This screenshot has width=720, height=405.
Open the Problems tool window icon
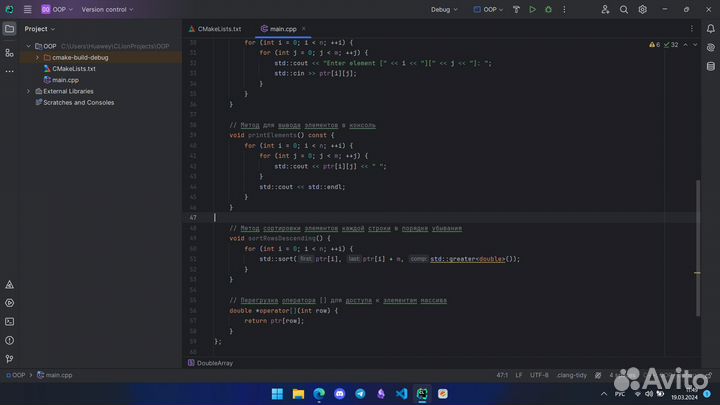9,340
